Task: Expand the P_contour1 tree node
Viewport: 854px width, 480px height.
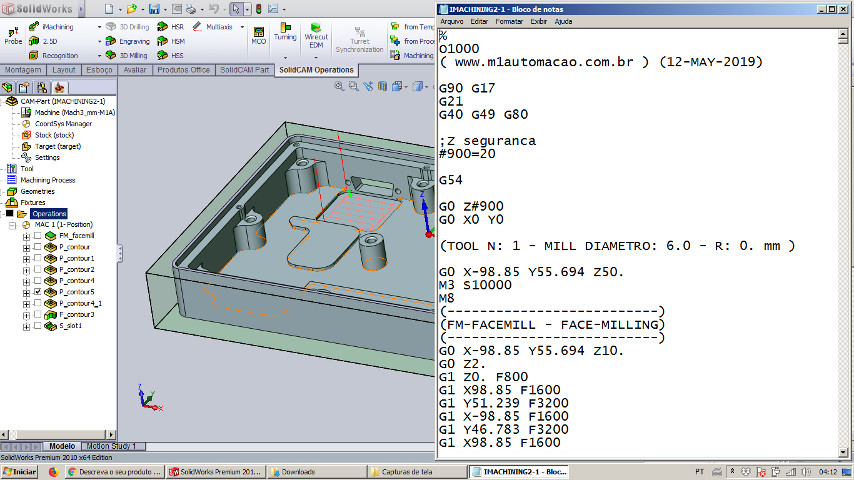Action: pyautogui.click(x=26, y=258)
